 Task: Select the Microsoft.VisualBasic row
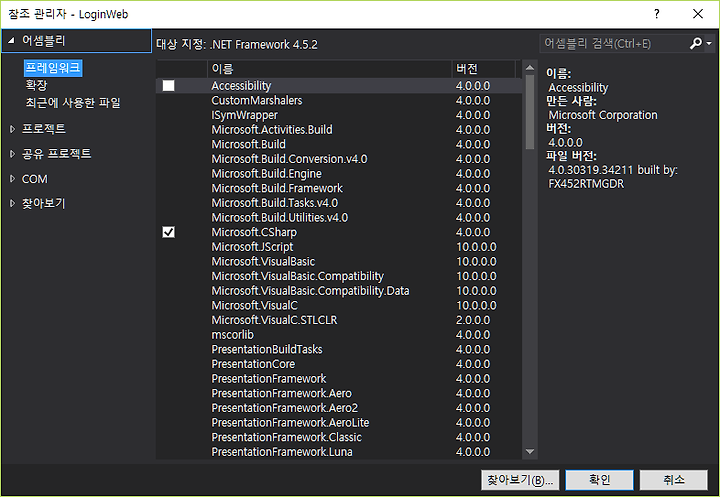point(339,262)
